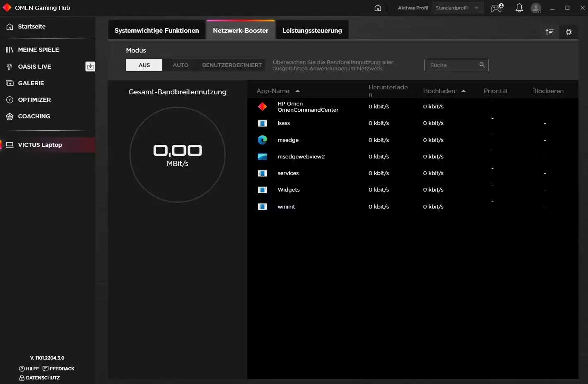Select the services row name
The image size is (588, 384).
tap(288, 173)
